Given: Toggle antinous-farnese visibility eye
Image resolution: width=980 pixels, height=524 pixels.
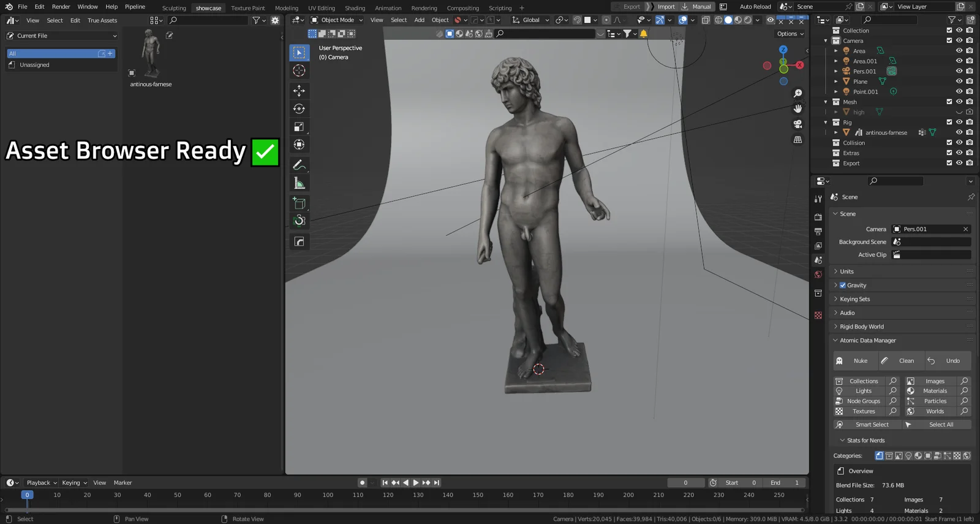Looking at the screenshot, I should tap(959, 132).
